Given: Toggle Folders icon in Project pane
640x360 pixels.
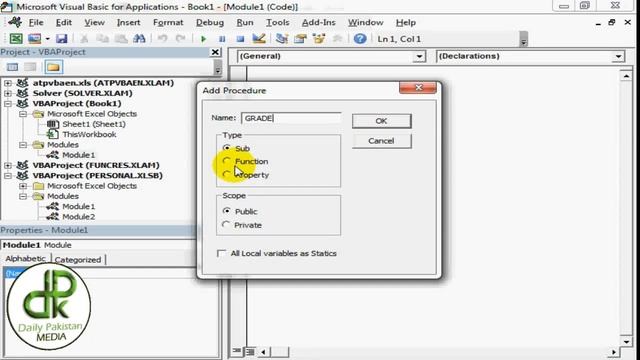Looking at the screenshot, I should click(53, 67).
